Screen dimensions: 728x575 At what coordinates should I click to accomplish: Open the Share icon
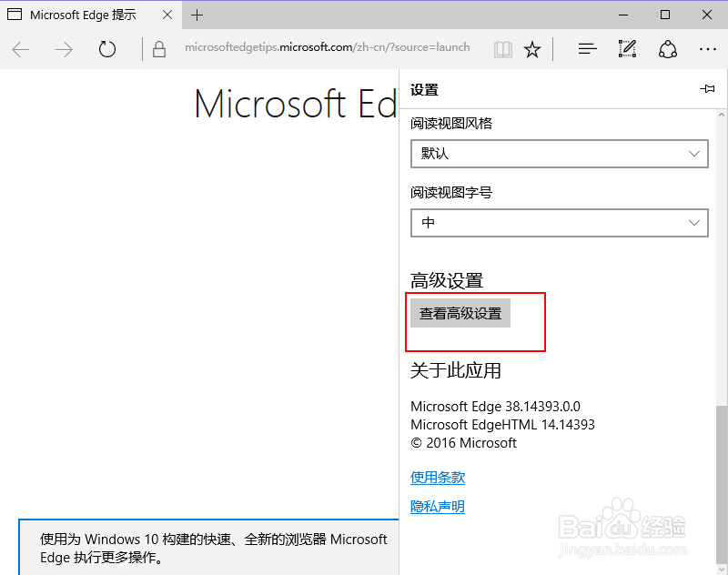[668, 49]
